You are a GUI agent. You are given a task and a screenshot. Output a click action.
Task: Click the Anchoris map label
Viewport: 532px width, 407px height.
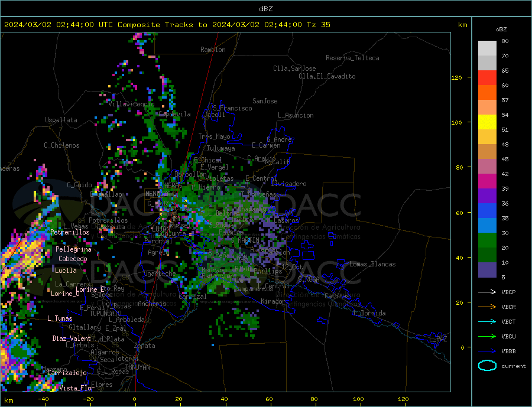[x=152, y=304]
